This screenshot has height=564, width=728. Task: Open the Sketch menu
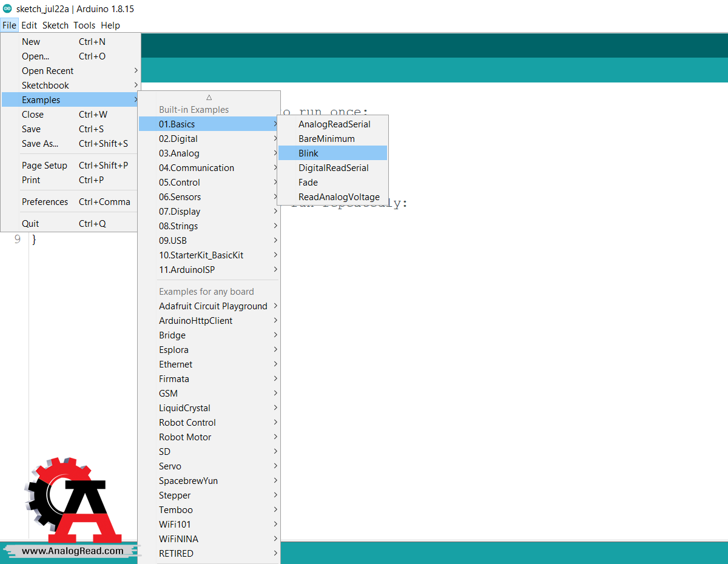[55, 25]
